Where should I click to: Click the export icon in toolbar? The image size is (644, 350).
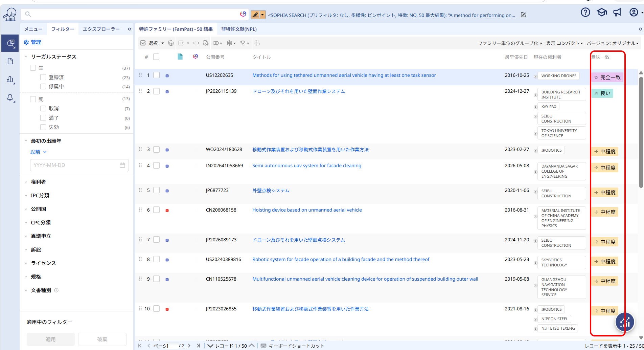click(x=181, y=43)
